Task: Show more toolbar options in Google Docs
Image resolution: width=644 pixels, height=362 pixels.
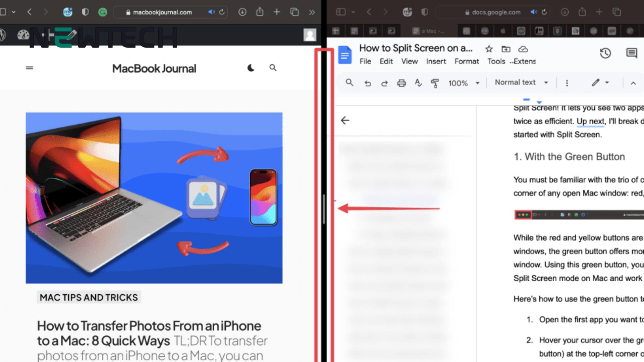Action: pos(567,83)
